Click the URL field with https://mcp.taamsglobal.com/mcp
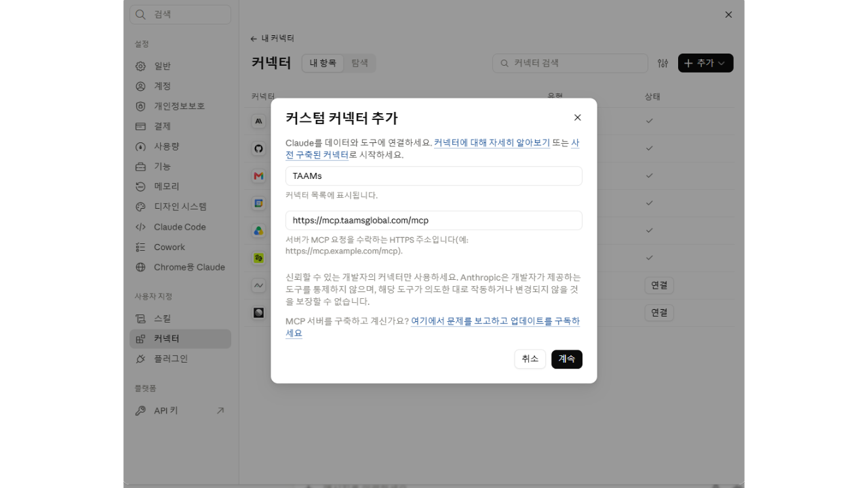 pyautogui.click(x=434, y=220)
